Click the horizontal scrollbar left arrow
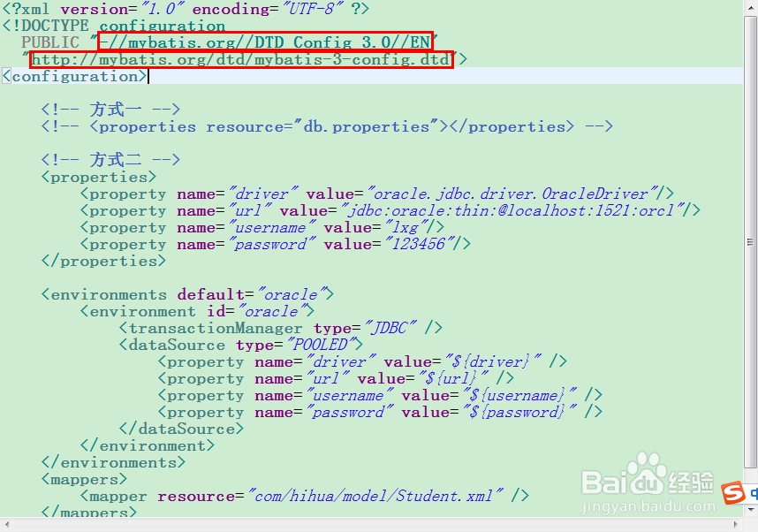The width and height of the screenshot is (758, 532). pos(7,524)
